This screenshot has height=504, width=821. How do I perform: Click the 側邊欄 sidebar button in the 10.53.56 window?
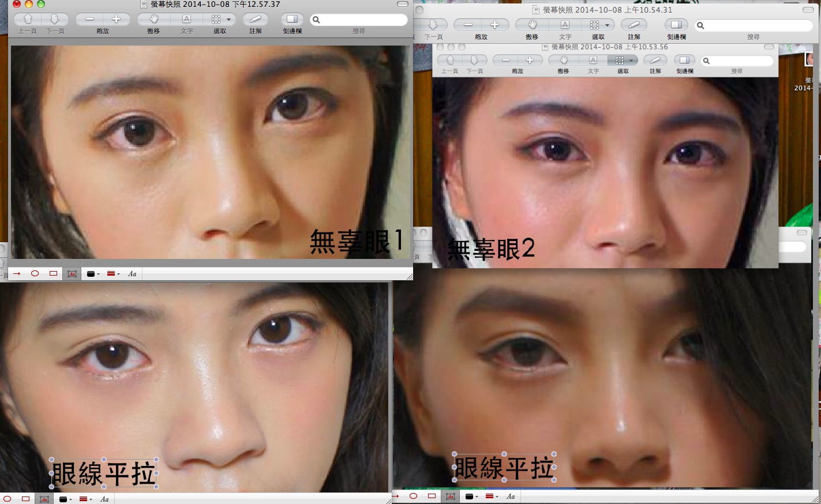coord(684,60)
